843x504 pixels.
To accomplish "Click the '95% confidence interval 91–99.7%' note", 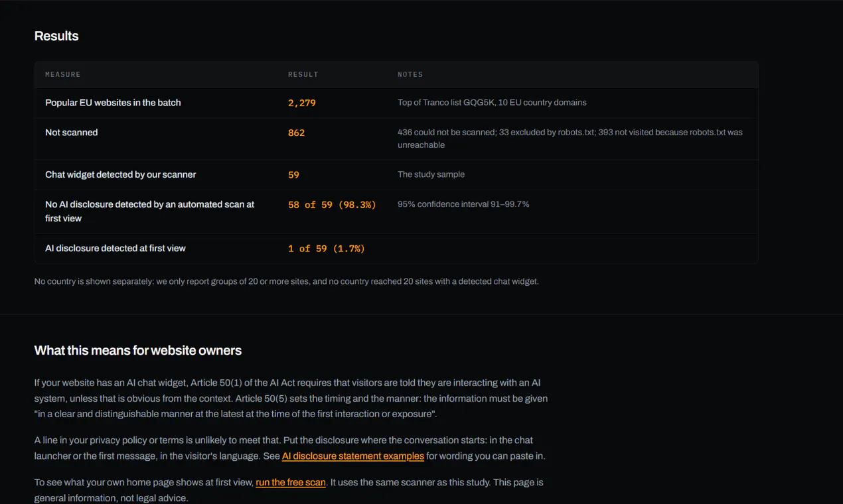I will coord(463,204).
